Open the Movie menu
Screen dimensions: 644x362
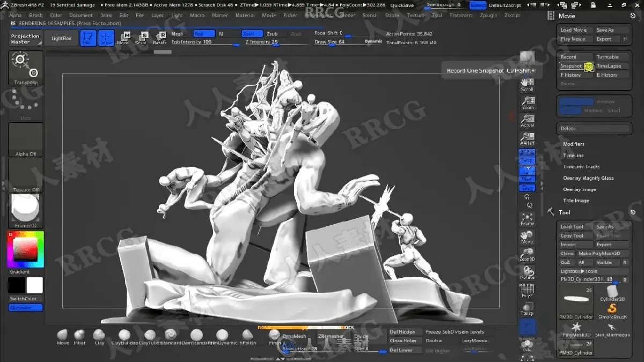(x=269, y=16)
